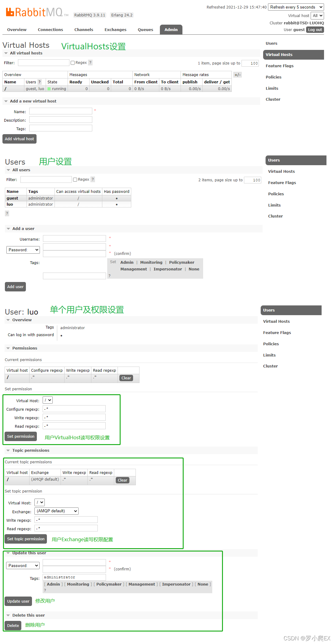This screenshot has width=335, height=644.
Task: Click the Log out button
Action: pos(315,30)
